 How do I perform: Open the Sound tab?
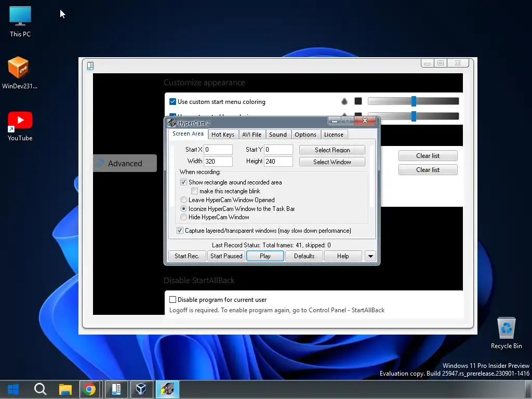pos(278,135)
